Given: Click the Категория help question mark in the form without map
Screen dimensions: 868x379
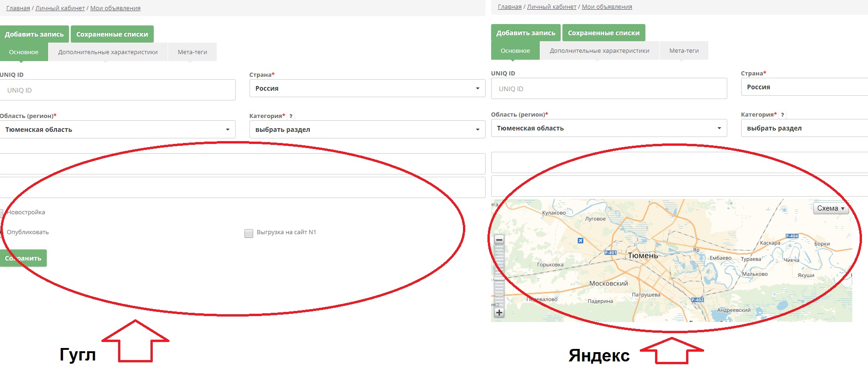Looking at the screenshot, I should (x=291, y=116).
